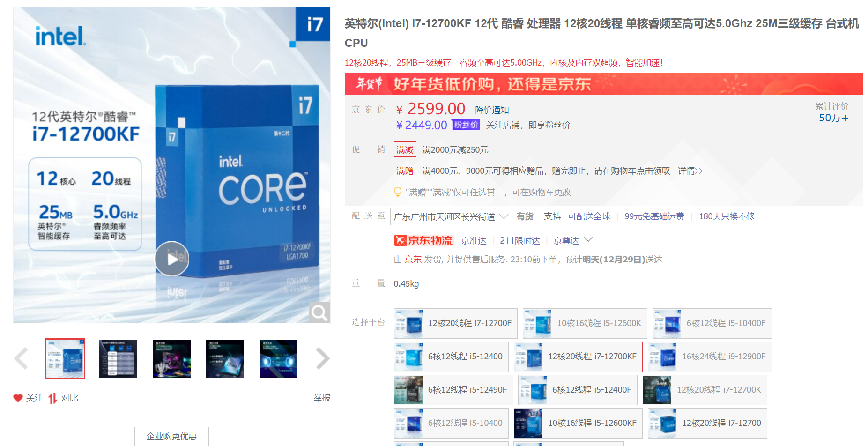This screenshot has width=868, height=446.
Task: Select platform option i7-12700KF
Action: [578, 357]
